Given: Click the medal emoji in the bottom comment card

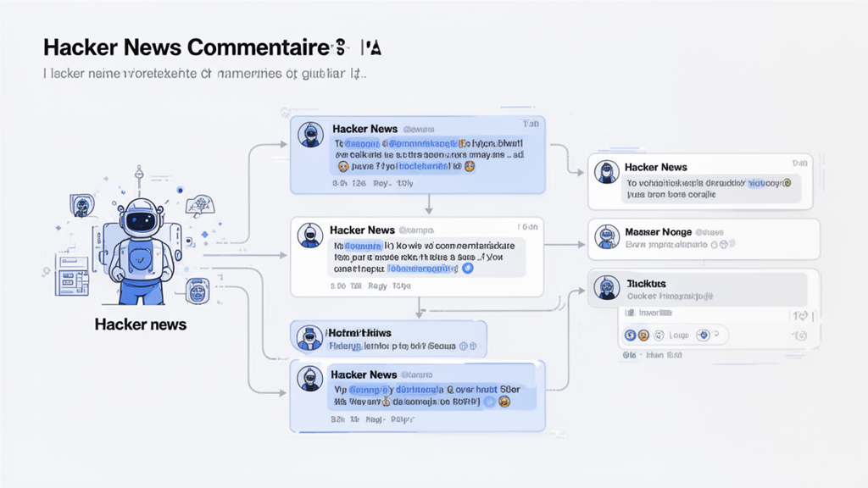Looking at the screenshot, I should click(387, 402).
